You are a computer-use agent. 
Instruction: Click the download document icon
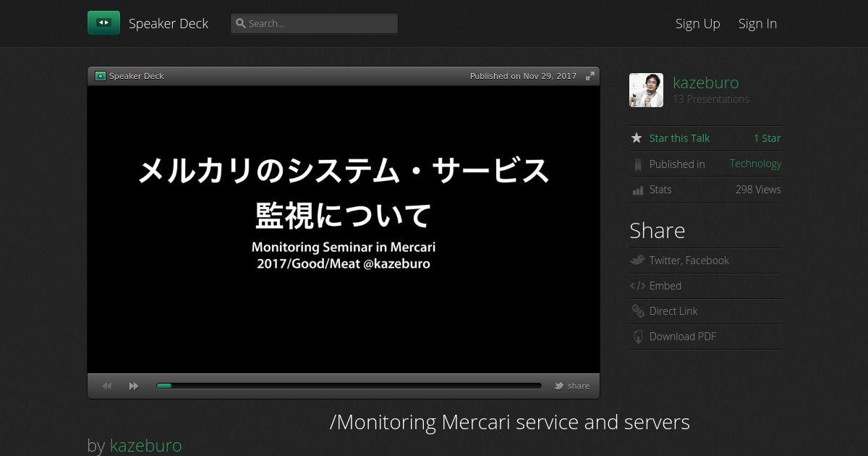click(638, 337)
